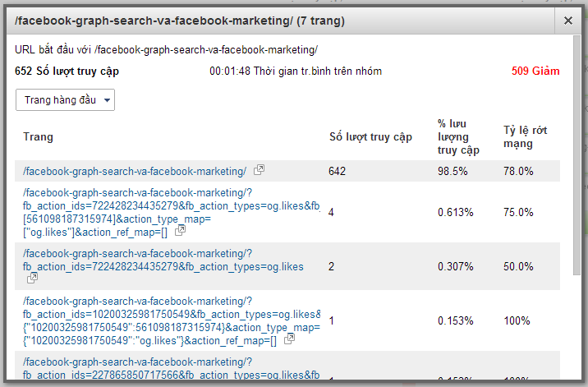Image resolution: width=588 pixels, height=387 pixels.
Task: Open external link icon for first page row
Action: pos(259,170)
